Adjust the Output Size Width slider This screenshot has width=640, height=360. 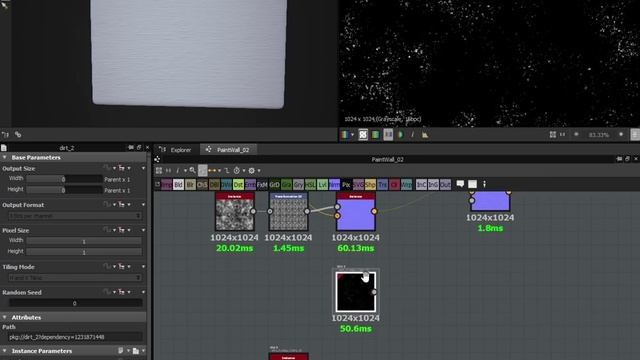coord(64,179)
